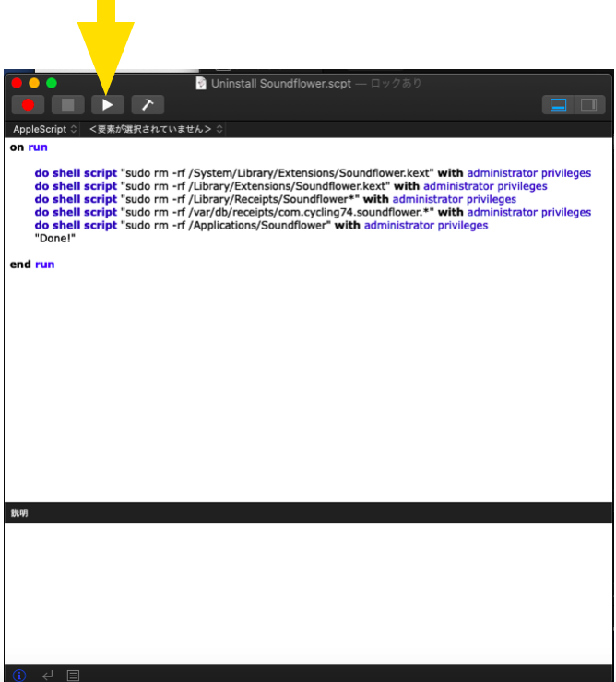Click the ロックあり locked label
This screenshot has width=616, height=682.
click(396, 83)
